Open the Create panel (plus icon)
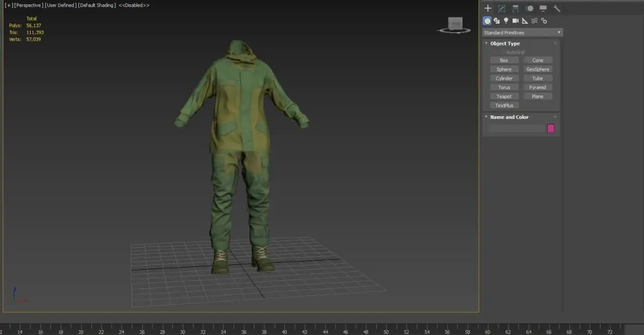Viewport: 644px width, 335px height. coord(488,9)
